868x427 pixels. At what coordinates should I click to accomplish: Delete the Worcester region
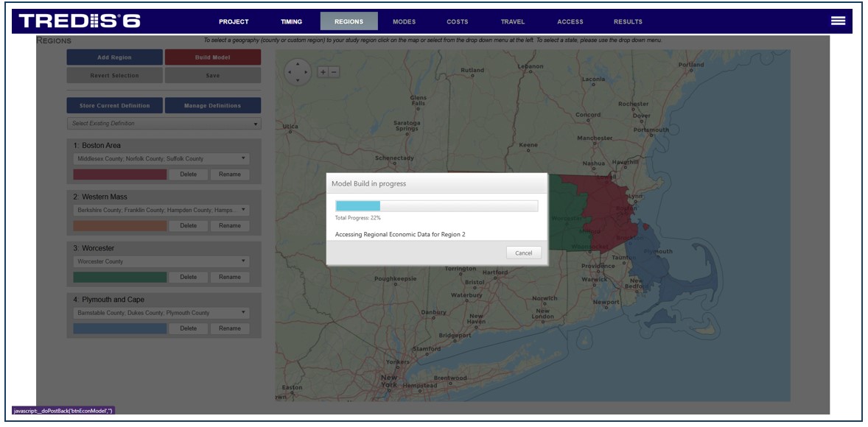click(188, 277)
